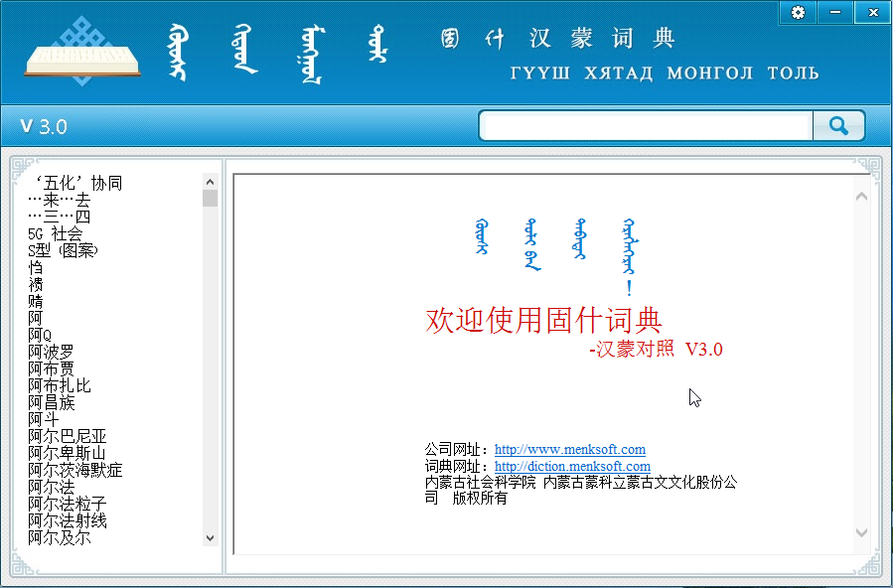Select the entry 阿昌族
Viewport: 893px width, 588px height.
point(51,402)
